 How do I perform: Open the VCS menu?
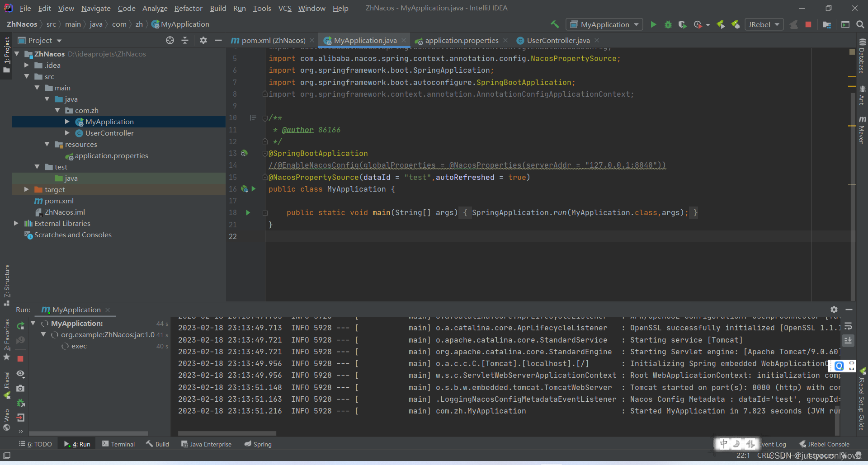click(285, 8)
